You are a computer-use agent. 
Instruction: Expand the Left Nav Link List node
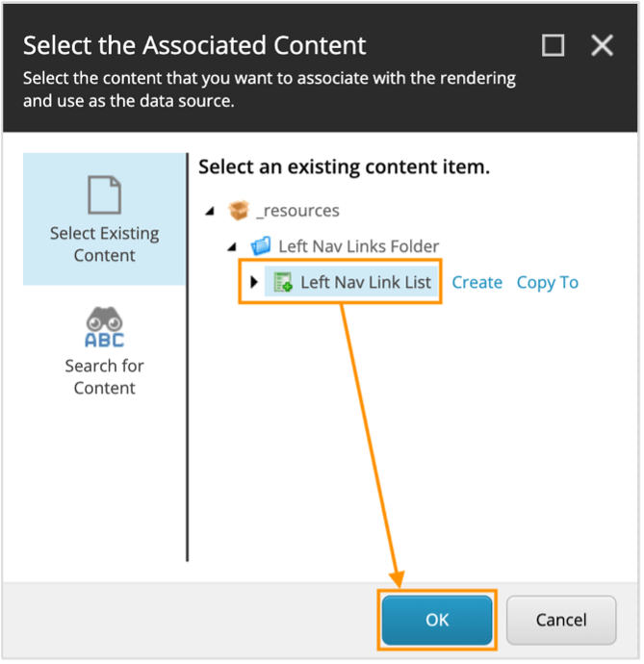click(x=254, y=282)
